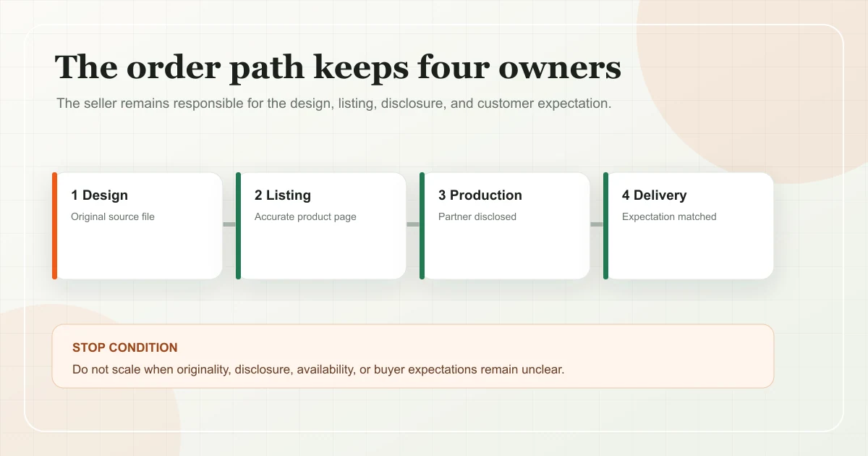Select the title "The order path keeps four owners"
Image resolution: width=868 pixels, height=456 pixels.
338,68
